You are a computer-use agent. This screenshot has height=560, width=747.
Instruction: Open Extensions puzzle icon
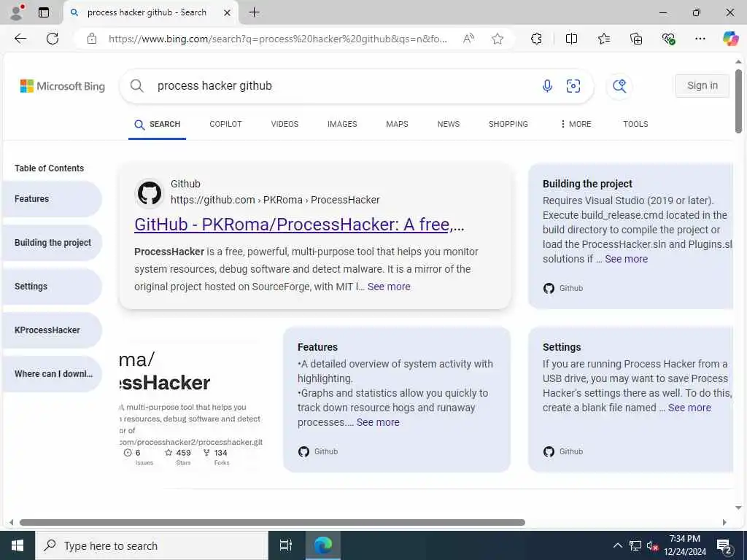coord(536,39)
